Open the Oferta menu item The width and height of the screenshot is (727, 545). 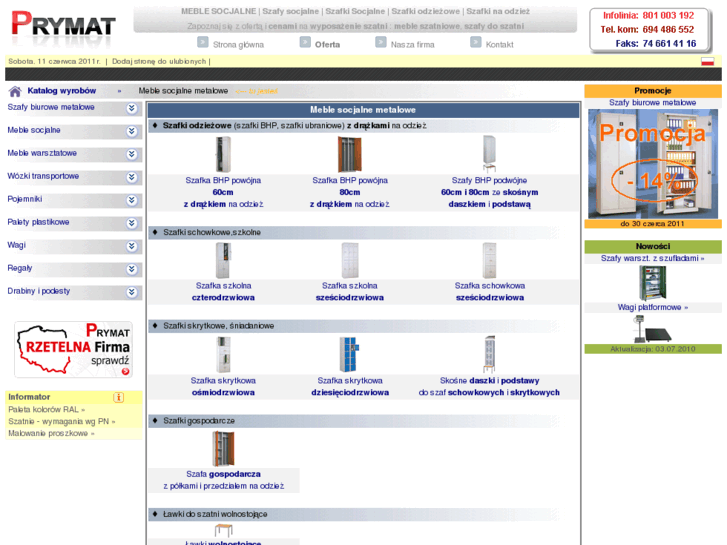[x=327, y=45]
